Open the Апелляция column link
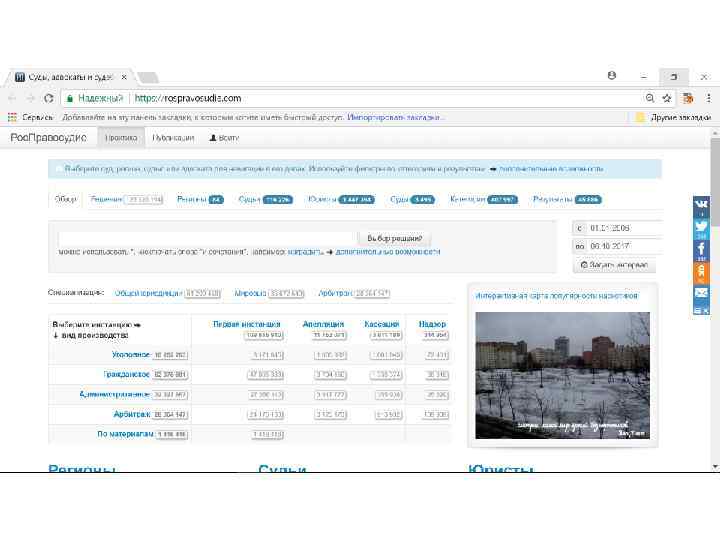This screenshot has width=720, height=540. pyautogui.click(x=323, y=324)
